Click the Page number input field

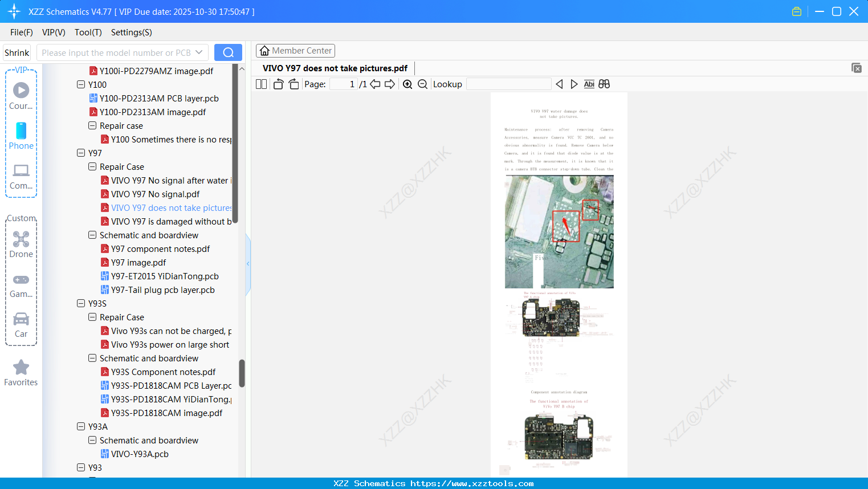point(344,84)
